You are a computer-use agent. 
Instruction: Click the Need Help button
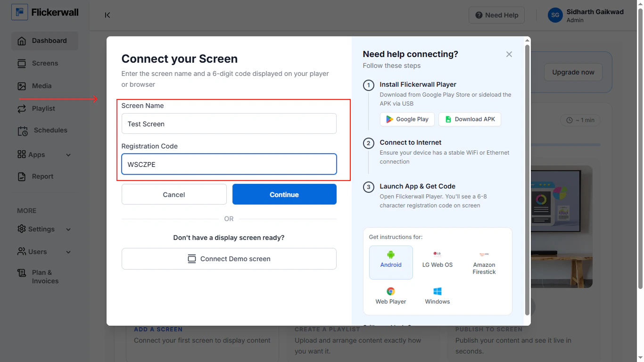pos(497,15)
